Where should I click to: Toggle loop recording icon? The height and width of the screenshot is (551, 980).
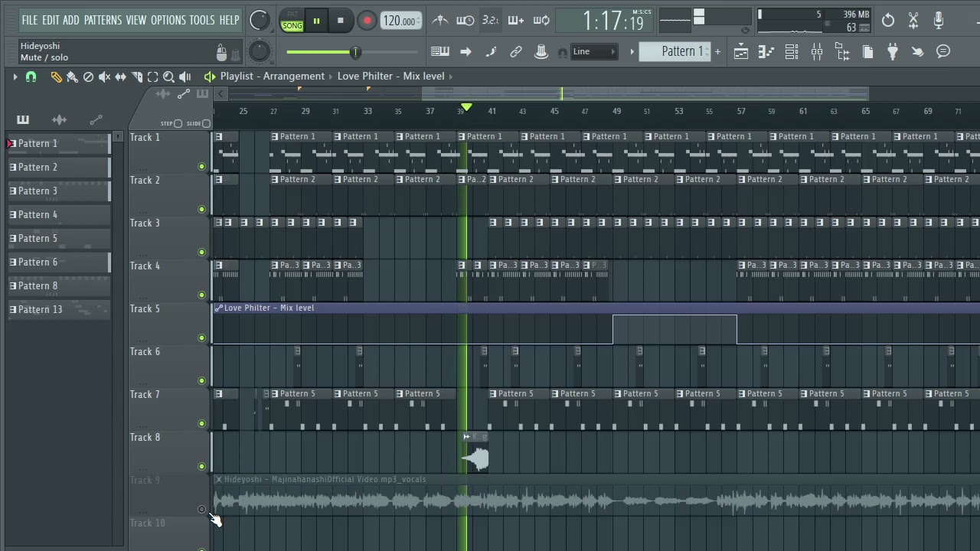[541, 21]
